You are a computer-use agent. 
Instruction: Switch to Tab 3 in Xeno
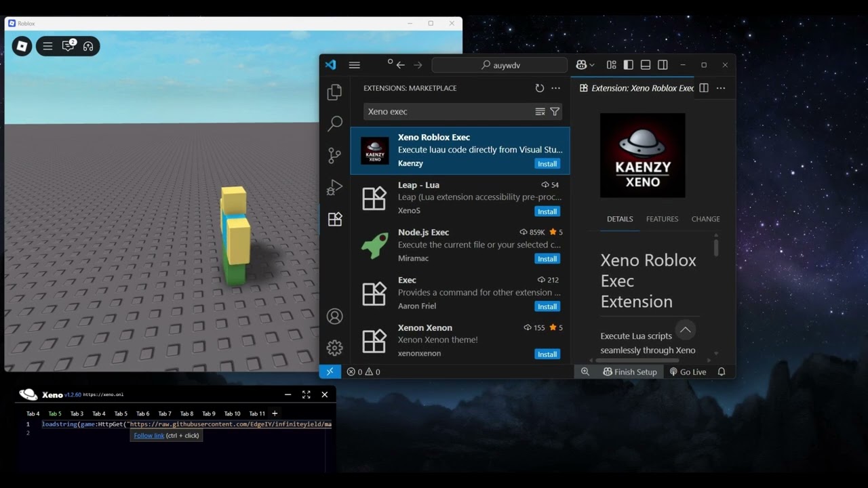tap(77, 413)
